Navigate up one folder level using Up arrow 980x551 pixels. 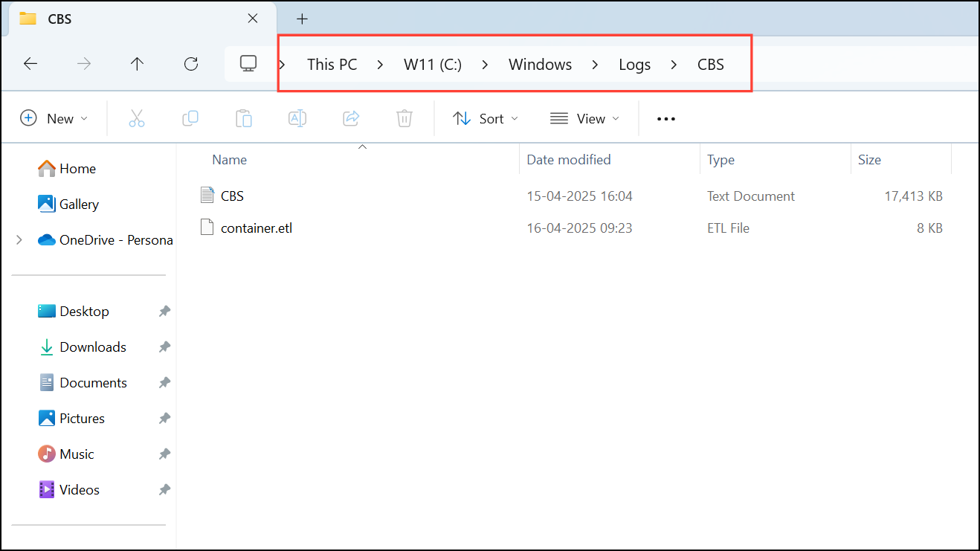pyautogui.click(x=138, y=64)
